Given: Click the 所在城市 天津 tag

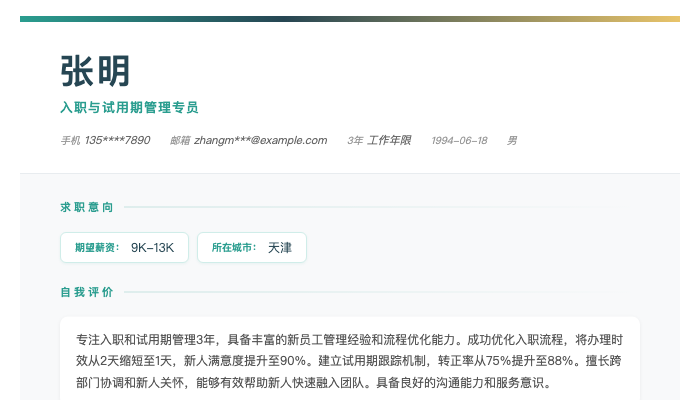Looking at the screenshot, I should 252,247.
